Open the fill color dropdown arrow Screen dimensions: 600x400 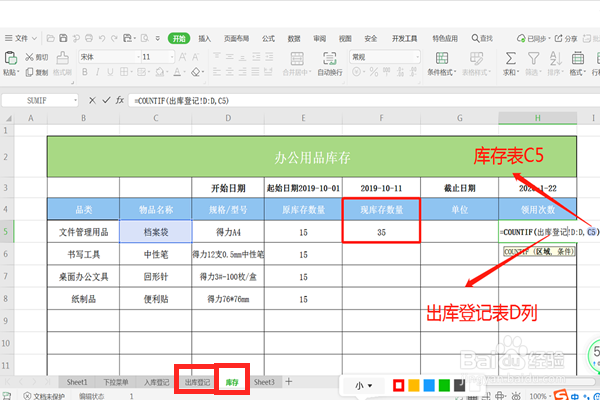coord(166,72)
